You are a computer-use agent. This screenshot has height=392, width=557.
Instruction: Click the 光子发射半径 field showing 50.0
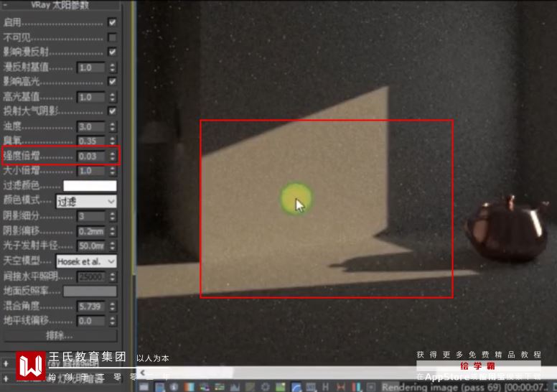pos(90,246)
